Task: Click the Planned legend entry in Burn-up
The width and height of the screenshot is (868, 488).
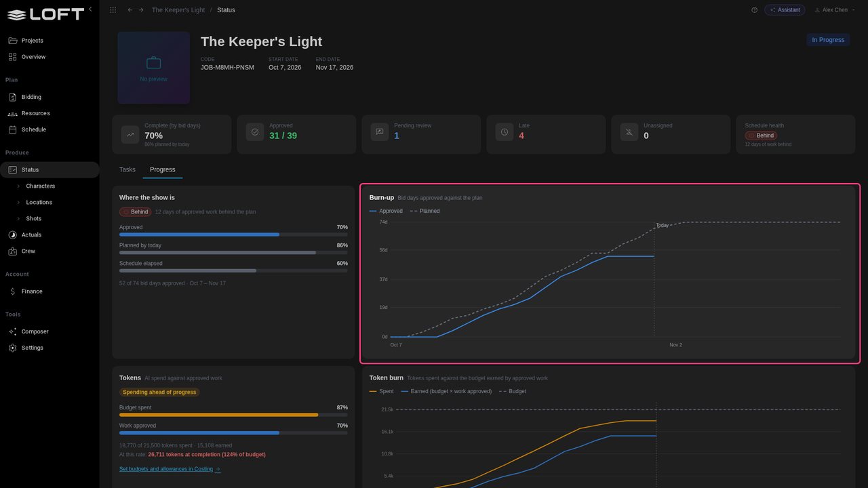Action: click(425, 211)
